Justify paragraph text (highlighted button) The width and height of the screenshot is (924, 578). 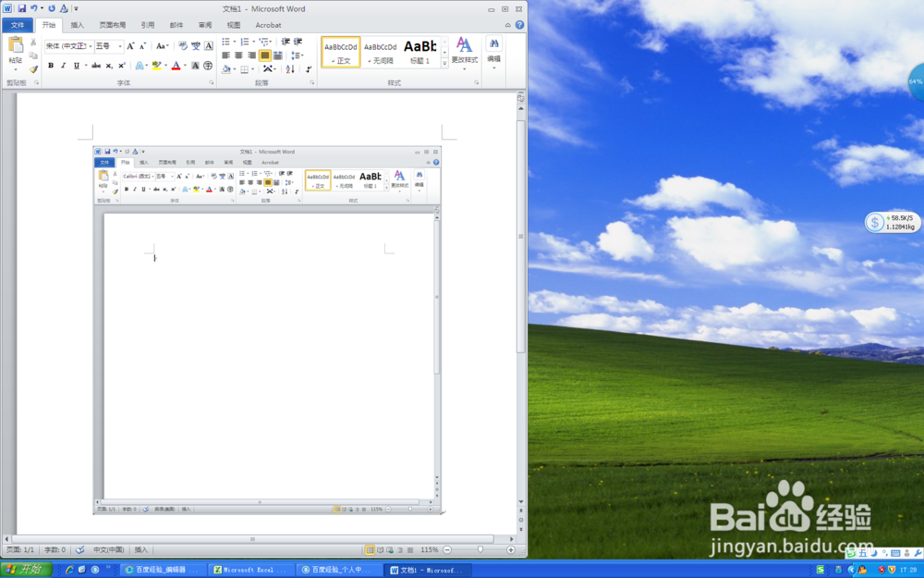click(264, 55)
